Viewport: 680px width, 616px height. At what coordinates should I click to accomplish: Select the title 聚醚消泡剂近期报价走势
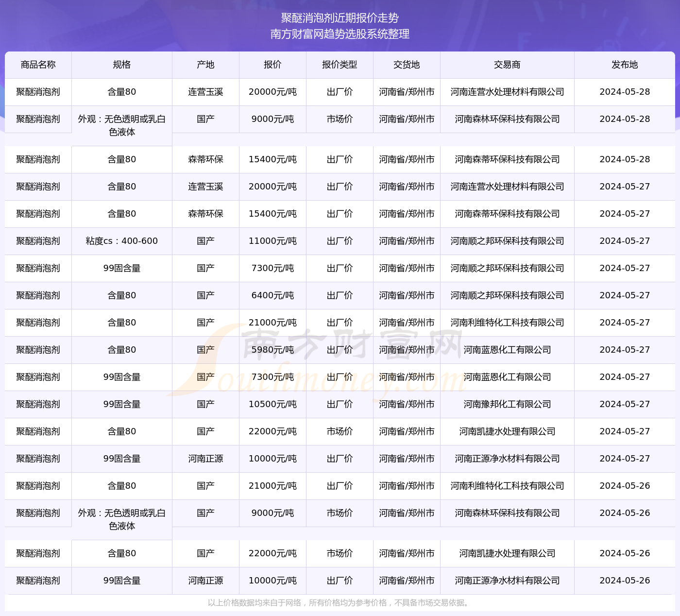coord(340,18)
